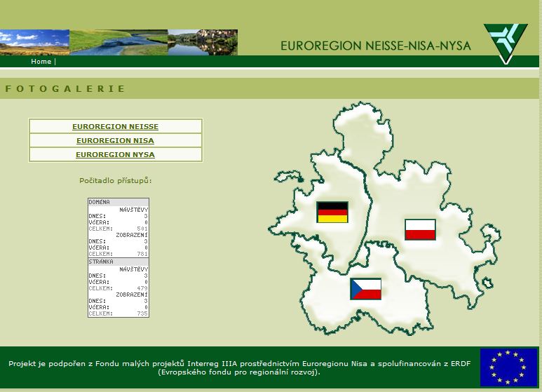Click the German flag on the map
This screenshot has height=392, width=542.
pos(332,212)
